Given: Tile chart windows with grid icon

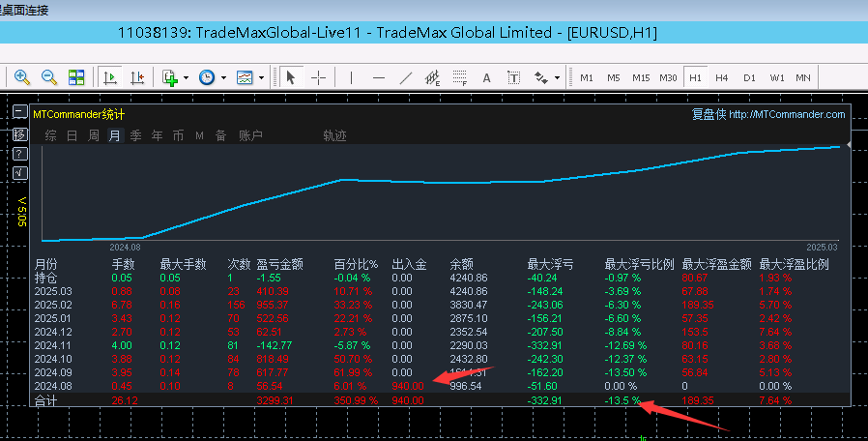Looking at the screenshot, I should (x=76, y=77).
